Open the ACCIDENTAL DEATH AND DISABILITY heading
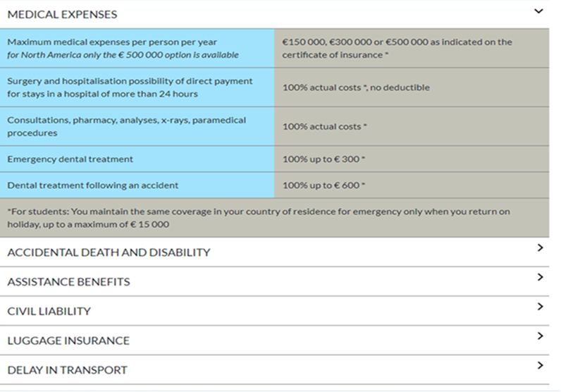Image resolution: width=561 pixels, height=392 pixels. tap(109, 252)
